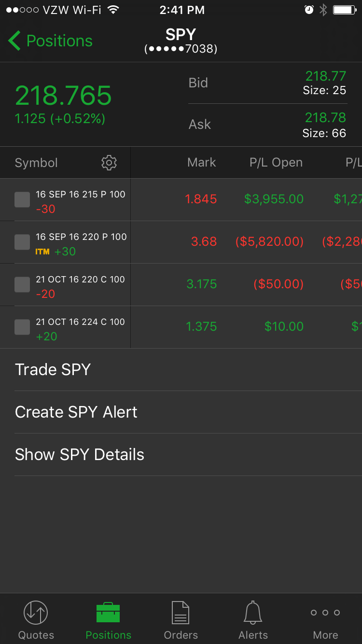Tap the mark value 1.845
This screenshot has height=644, width=362.
point(201,199)
